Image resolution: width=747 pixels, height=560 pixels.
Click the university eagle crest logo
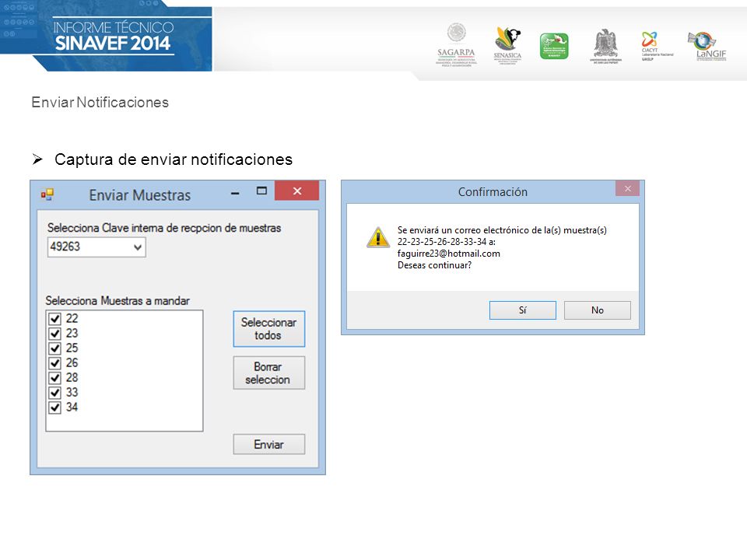pyautogui.click(x=605, y=46)
